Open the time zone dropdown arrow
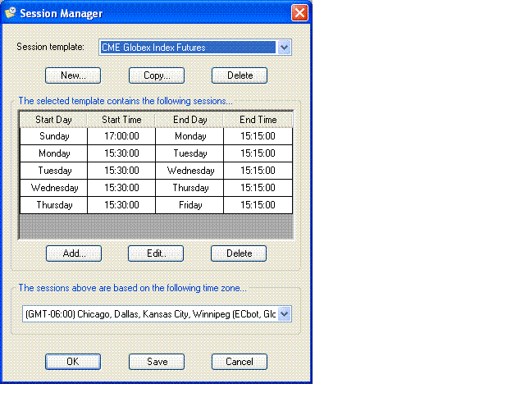 [x=285, y=314]
